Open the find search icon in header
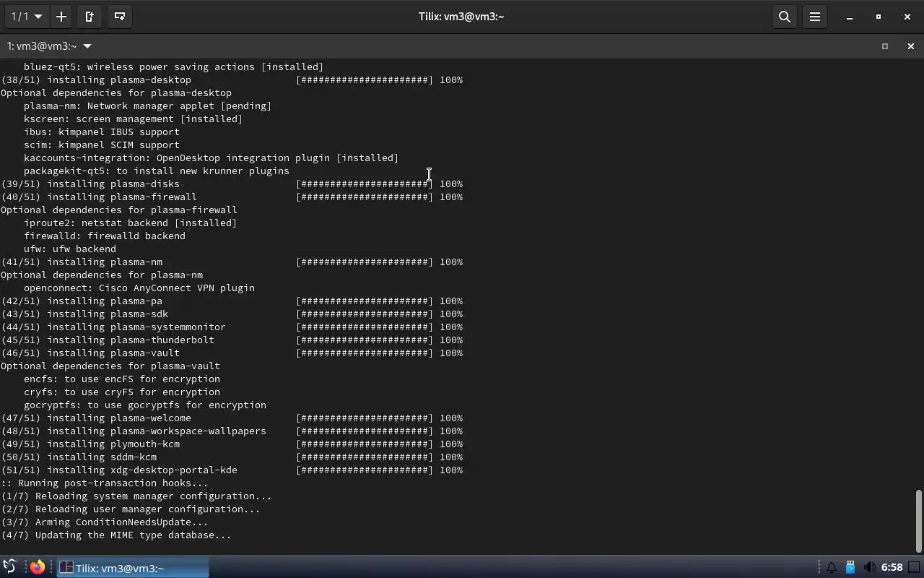This screenshot has height=578, width=924. 785,16
